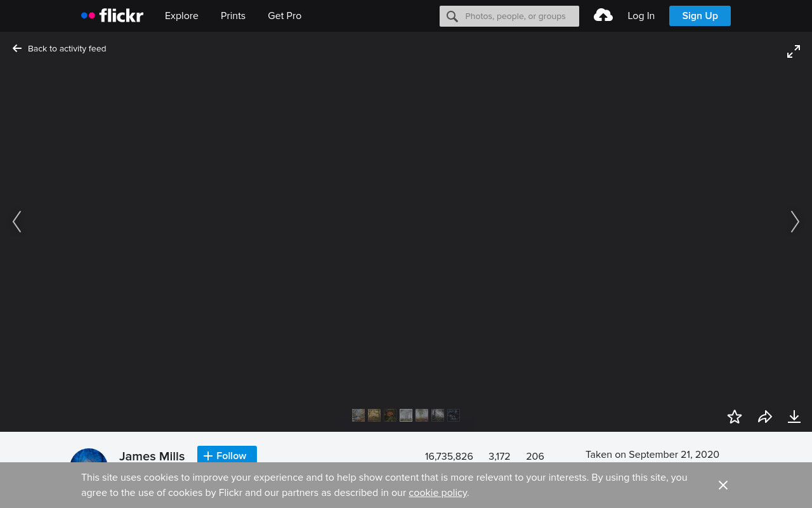Click the Taken on September 21, 2020 date
The image size is (812, 508).
click(652, 455)
